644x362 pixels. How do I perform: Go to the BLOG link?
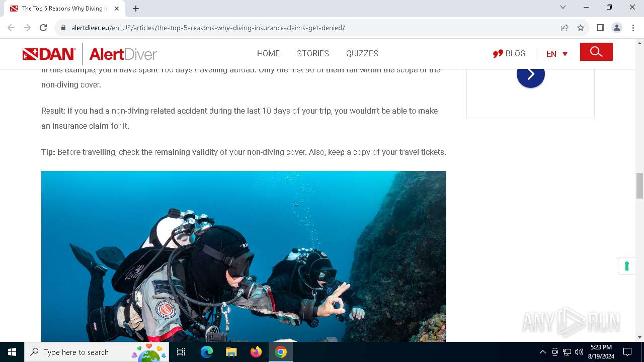coord(509,53)
